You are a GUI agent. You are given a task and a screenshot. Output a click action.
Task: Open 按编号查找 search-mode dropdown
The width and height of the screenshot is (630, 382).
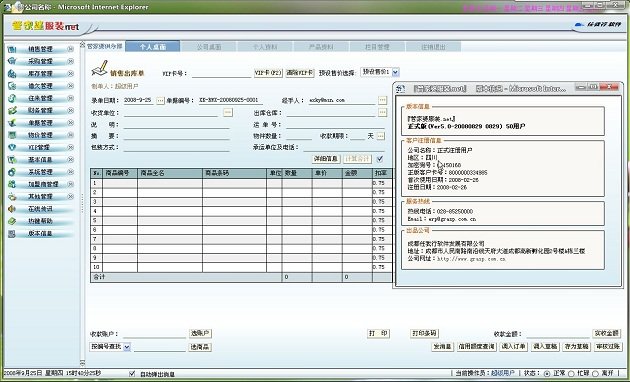click(127, 347)
